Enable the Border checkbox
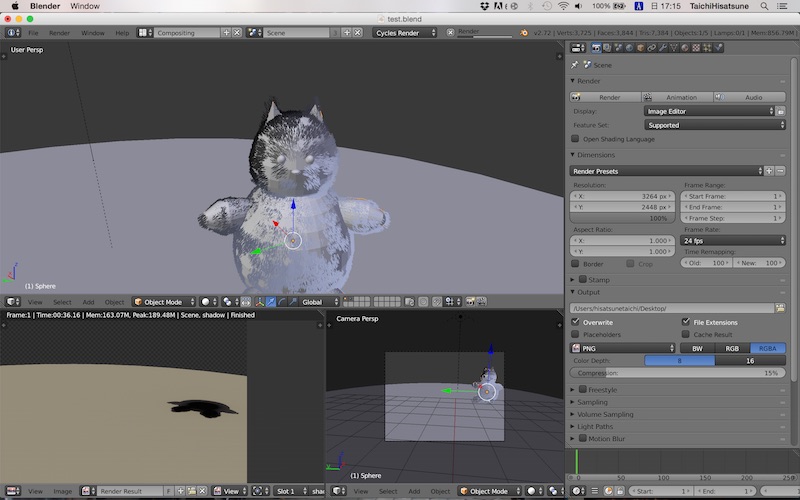Image resolution: width=800 pixels, height=500 pixels. click(x=576, y=264)
